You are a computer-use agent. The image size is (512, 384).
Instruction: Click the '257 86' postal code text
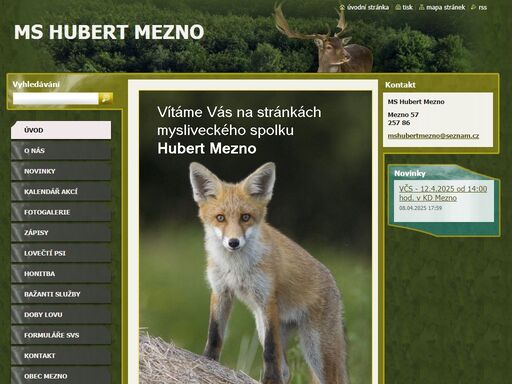(399, 123)
